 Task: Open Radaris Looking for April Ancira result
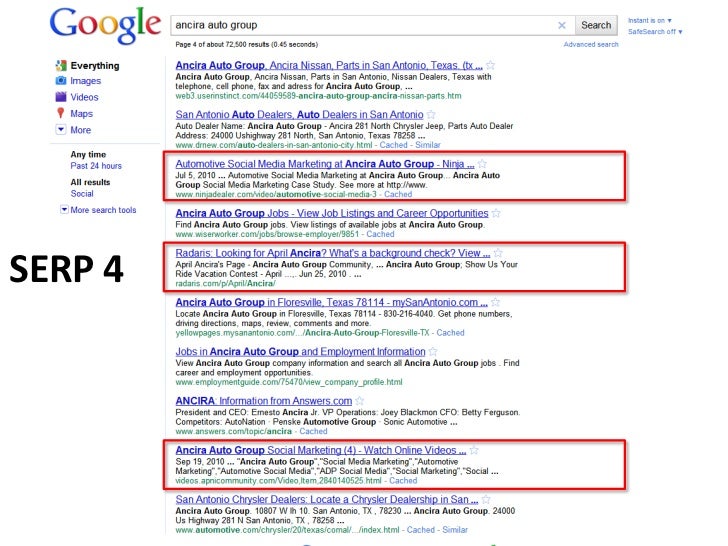[332, 253]
